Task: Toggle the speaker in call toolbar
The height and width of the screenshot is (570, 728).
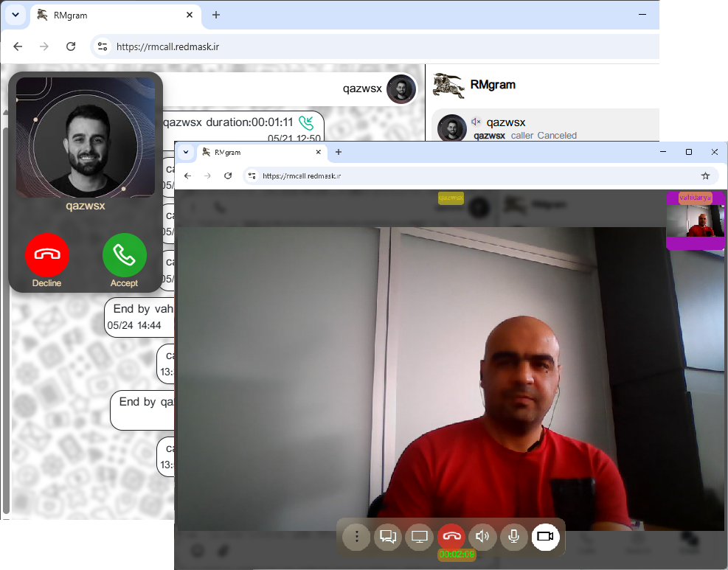Action: tap(482, 537)
